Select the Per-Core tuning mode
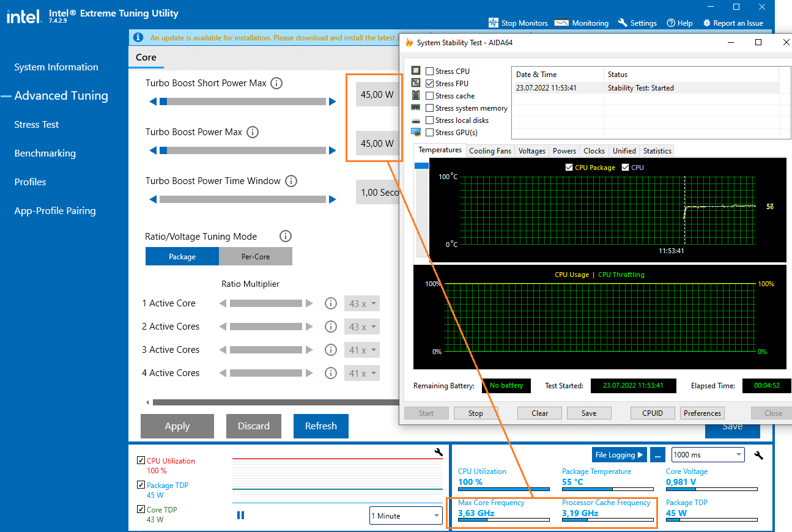This screenshot has height=532, width=792. point(256,257)
